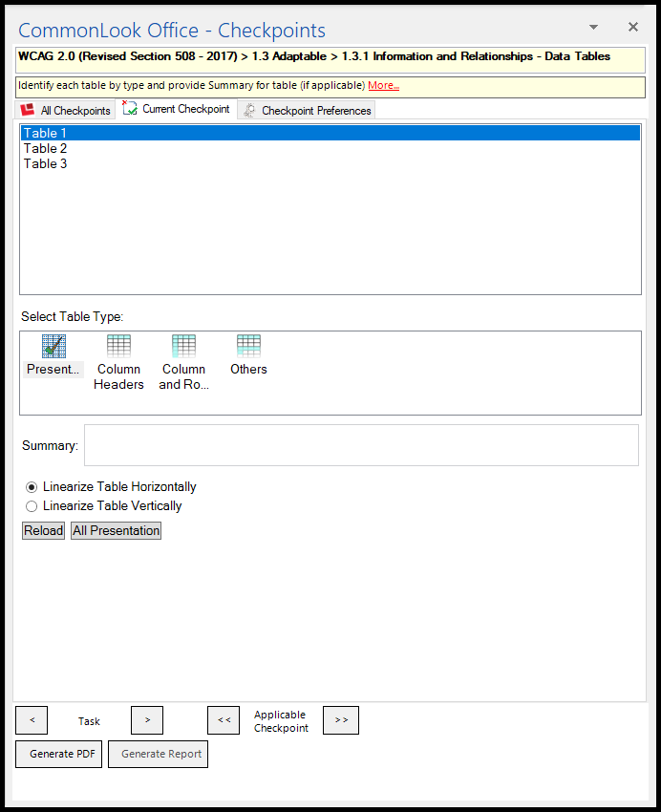The height and width of the screenshot is (812, 661).
Task: Select Table 1 in the list
Action: (330, 133)
